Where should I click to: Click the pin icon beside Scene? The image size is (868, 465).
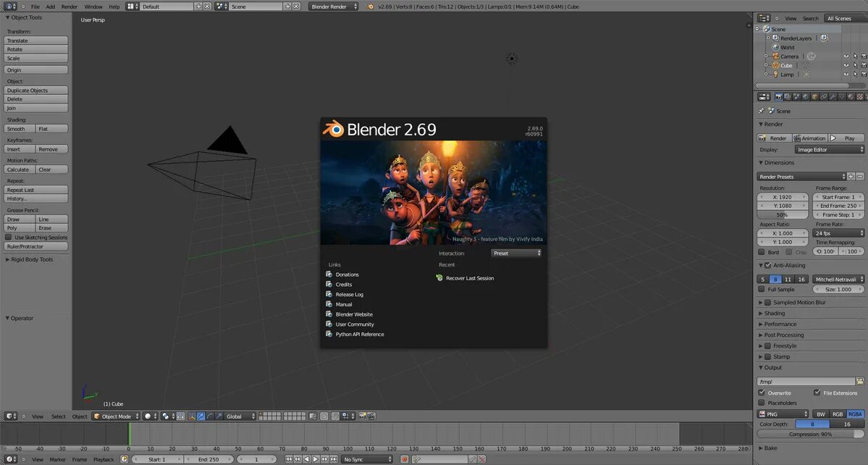coord(762,111)
